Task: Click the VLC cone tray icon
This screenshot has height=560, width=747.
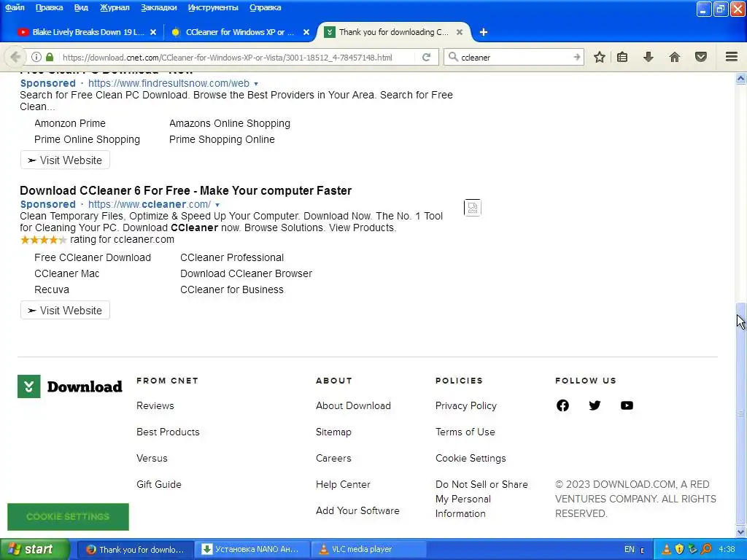Action: point(667,549)
